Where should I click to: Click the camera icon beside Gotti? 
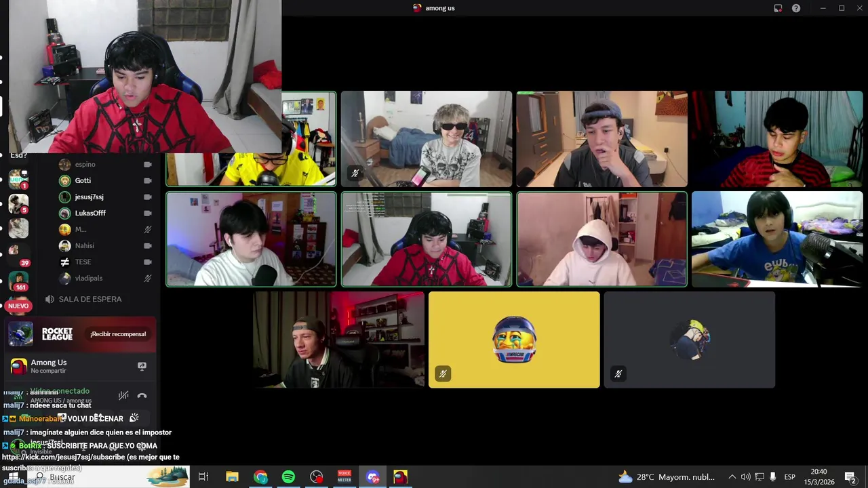(147, 180)
